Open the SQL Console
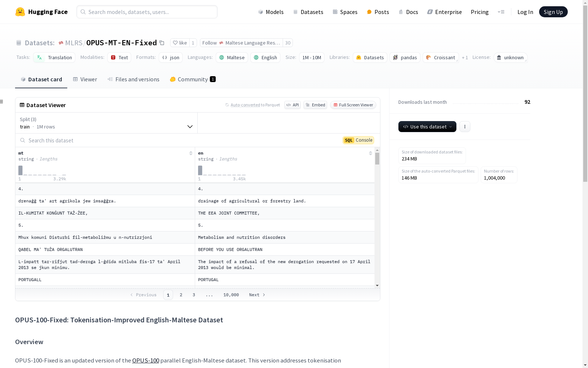588x368 pixels. 358,140
